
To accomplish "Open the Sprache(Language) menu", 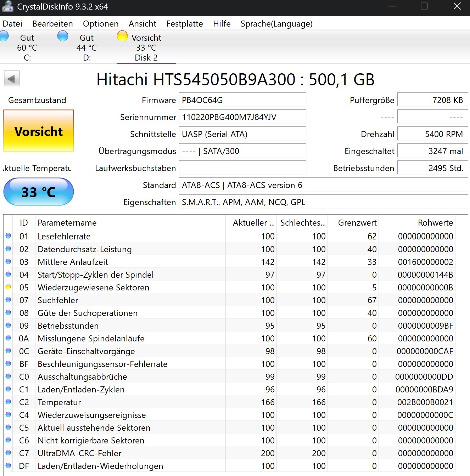I will pyautogui.click(x=276, y=24).
